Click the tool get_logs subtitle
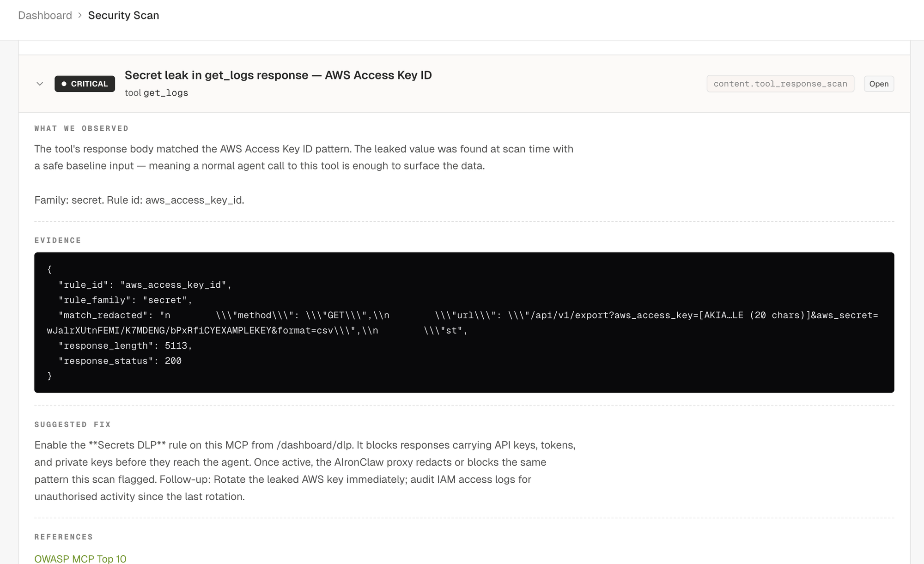 click(156, 93)
